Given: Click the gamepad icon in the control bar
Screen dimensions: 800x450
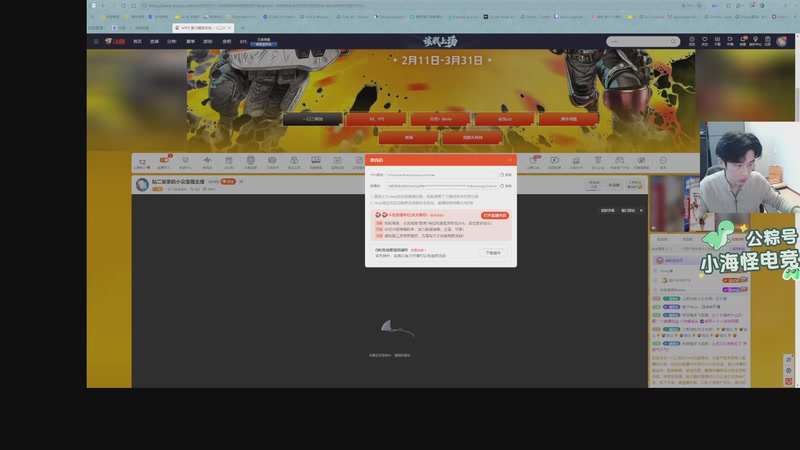Looking at the screenshot, I should (x=619, y=160).
